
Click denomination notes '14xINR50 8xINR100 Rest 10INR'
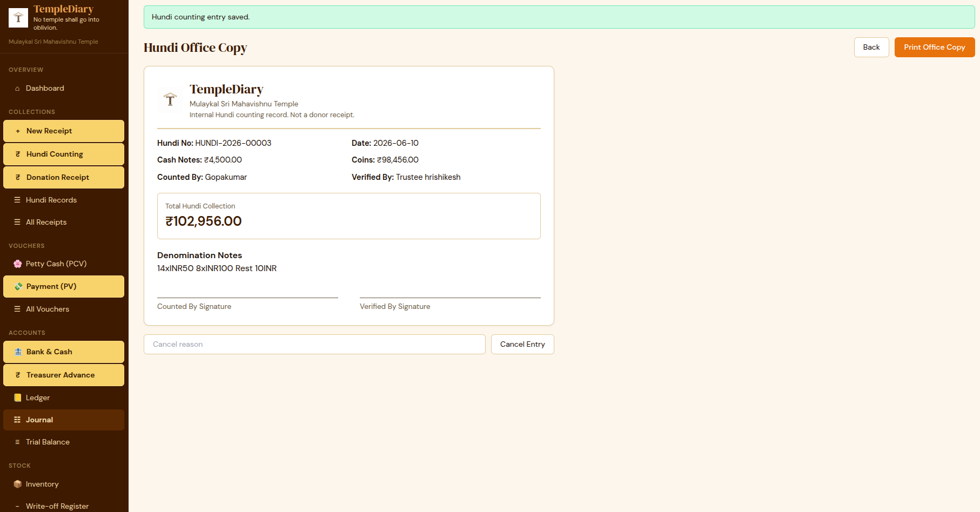pos(217,268)
